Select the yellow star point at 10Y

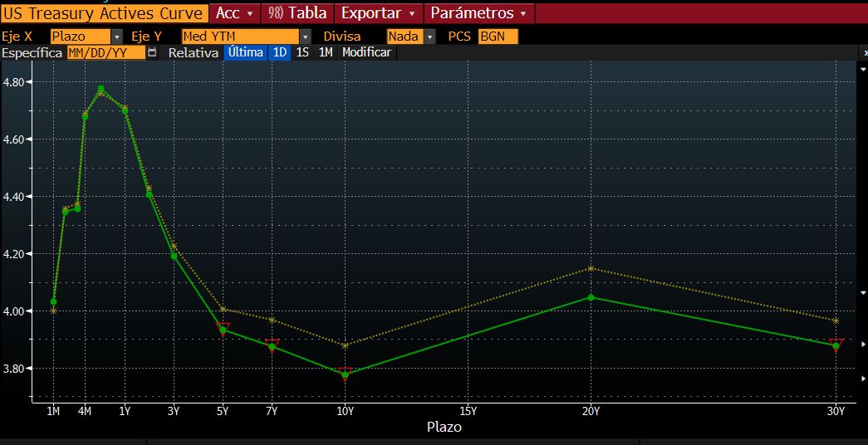pos(346,346)
